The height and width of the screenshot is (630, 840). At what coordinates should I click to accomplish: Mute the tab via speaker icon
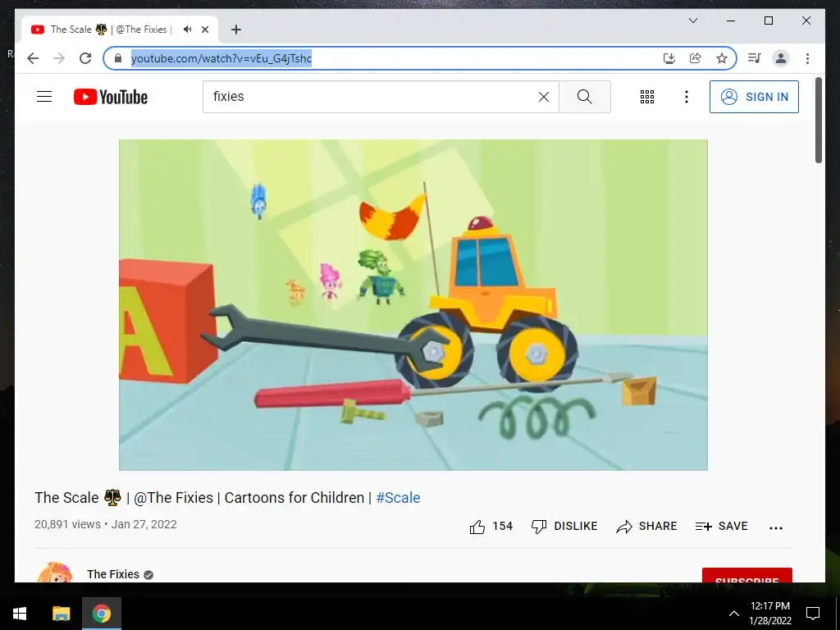[x=187, y=30]
